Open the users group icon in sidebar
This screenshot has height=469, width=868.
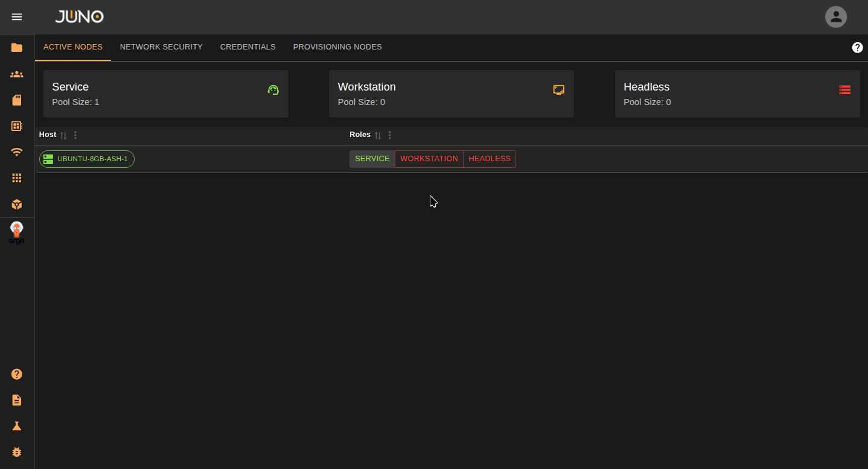tap(17, 74)
